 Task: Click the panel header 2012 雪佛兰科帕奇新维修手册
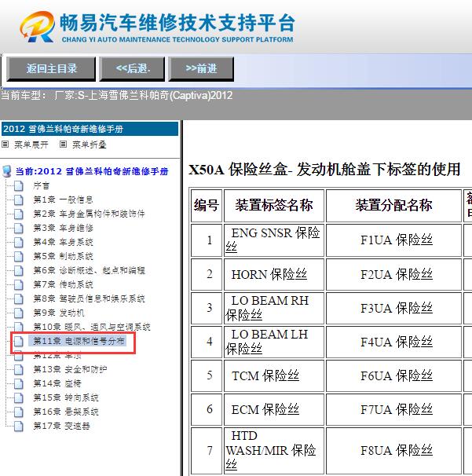click(90, 129)
